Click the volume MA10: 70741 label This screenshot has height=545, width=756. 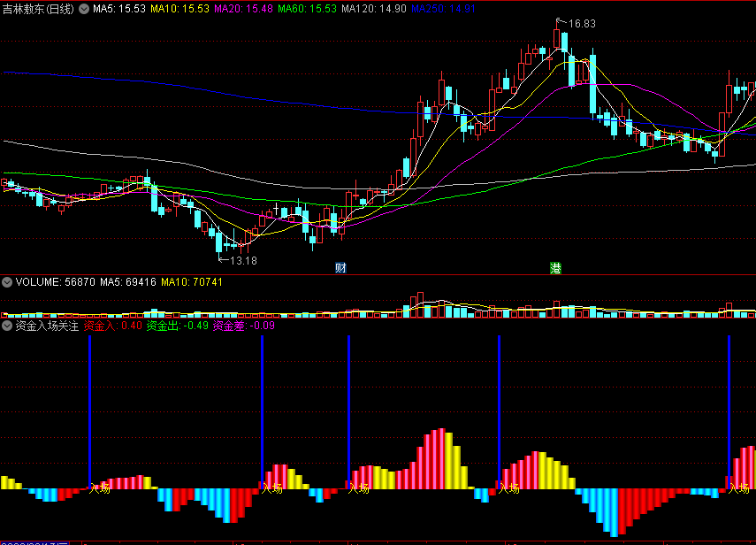pyautogui.click(x=192, y=282)
